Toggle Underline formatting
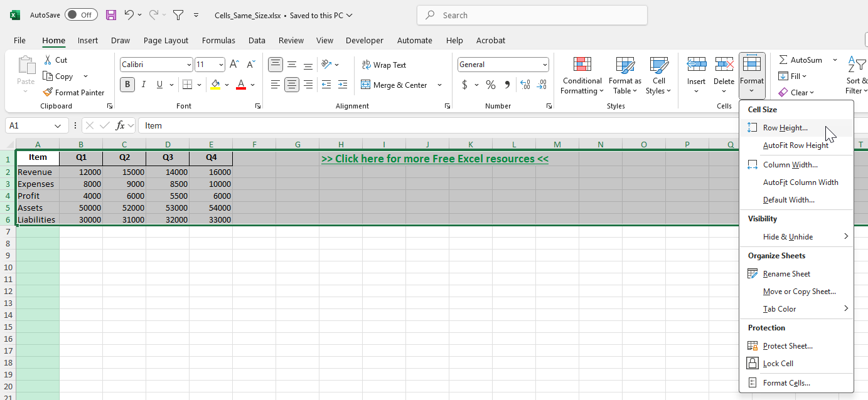 [x=160, y=85]
